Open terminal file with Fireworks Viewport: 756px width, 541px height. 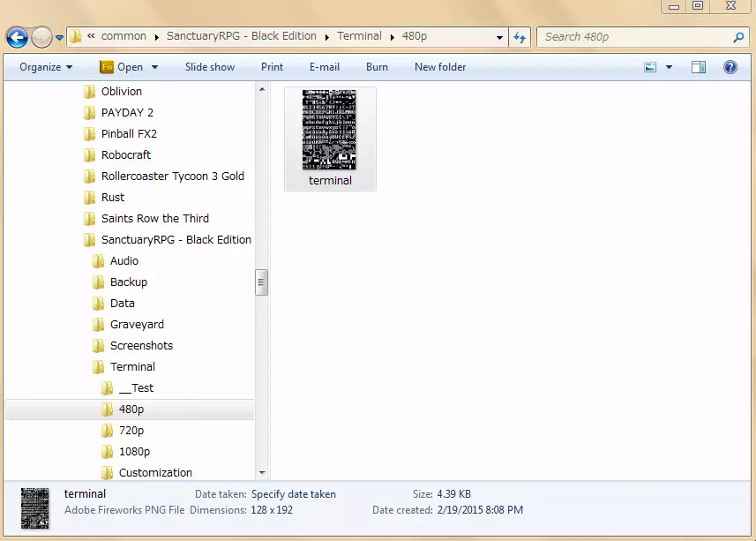coord(122,67)
